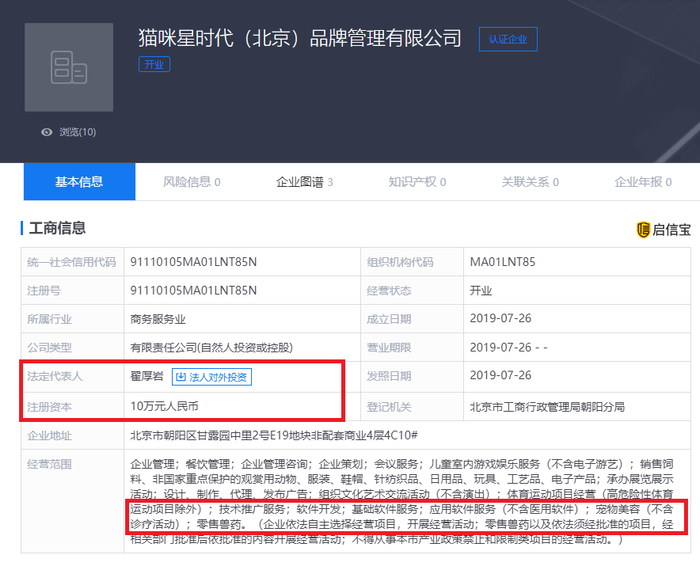Click the company address starting 北京市朝阳区甘露园
The width and height of the screenshot is (700, 570).
pos(274,436)
